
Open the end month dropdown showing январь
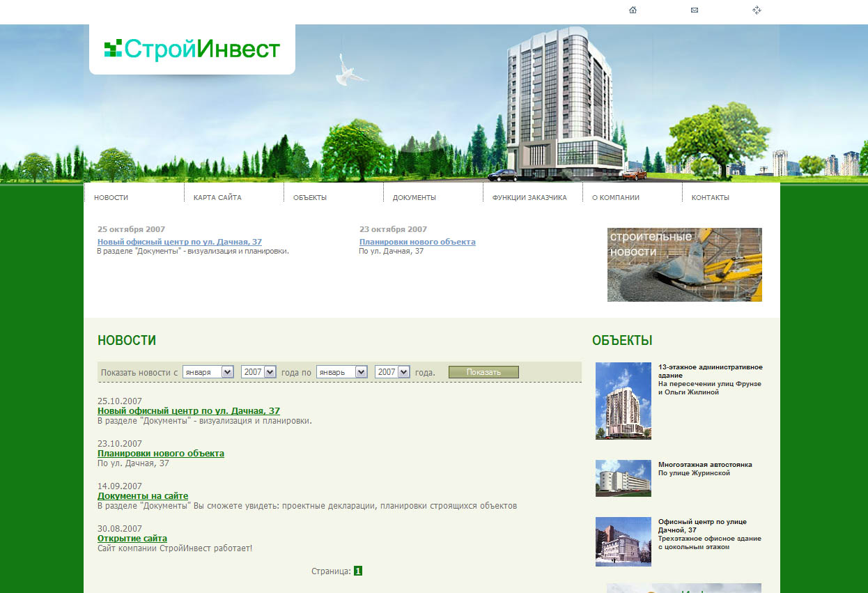[x=341, y=372]
